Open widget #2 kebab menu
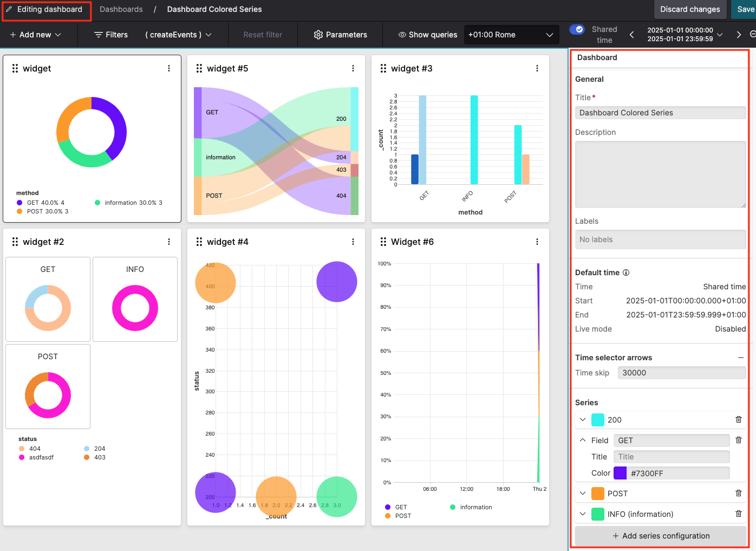The image size is (756, 551). pos(169,242)
